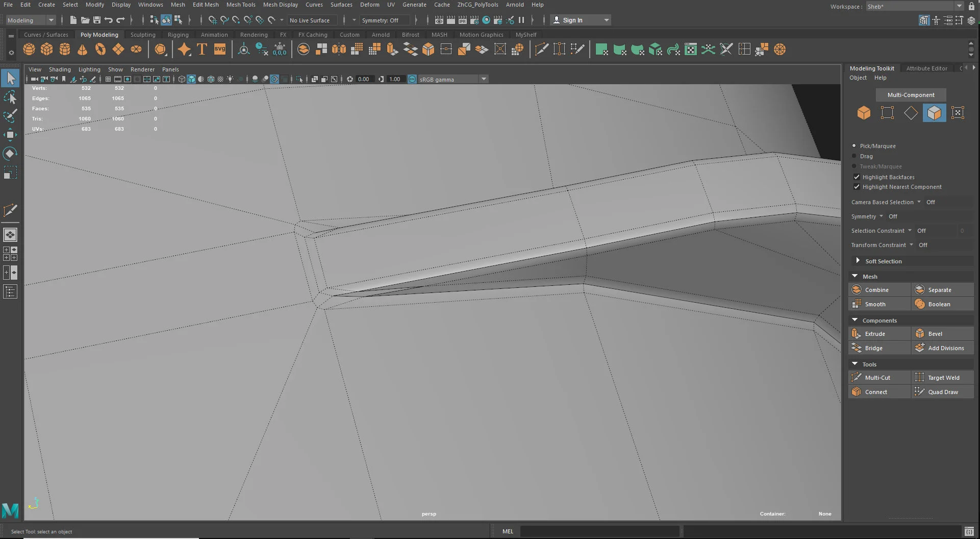Select UV selection mode icon
This screenshot has height=539, width=980.
[958, 113]
